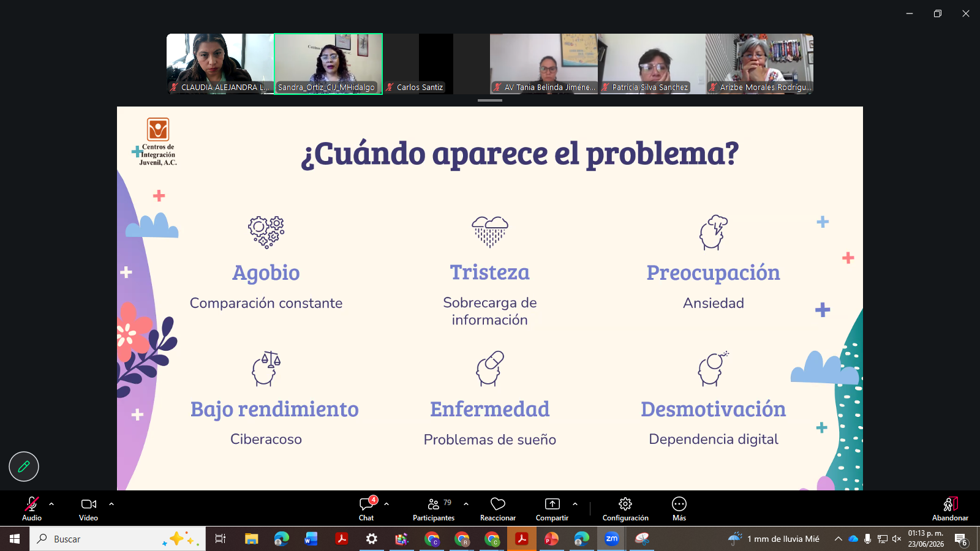Open the Participantes list
Screen dimensions: 980x551
click(434, 509)
